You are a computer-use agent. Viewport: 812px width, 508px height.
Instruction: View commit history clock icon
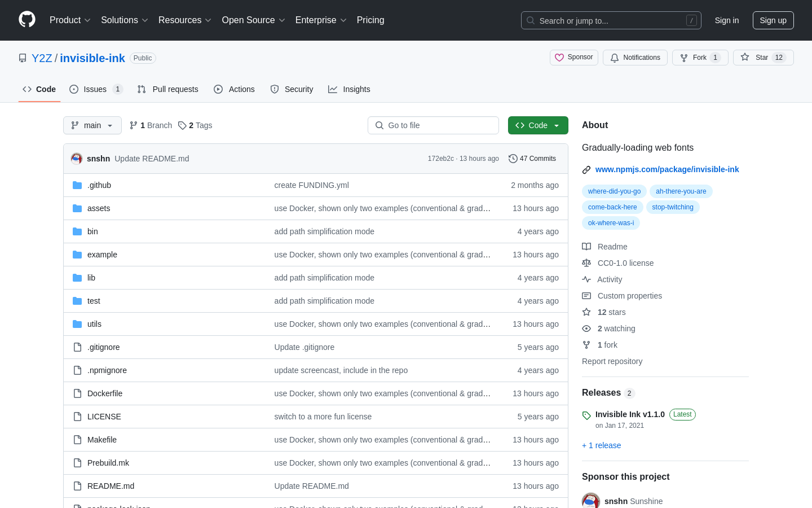click(x=513, y=159)
